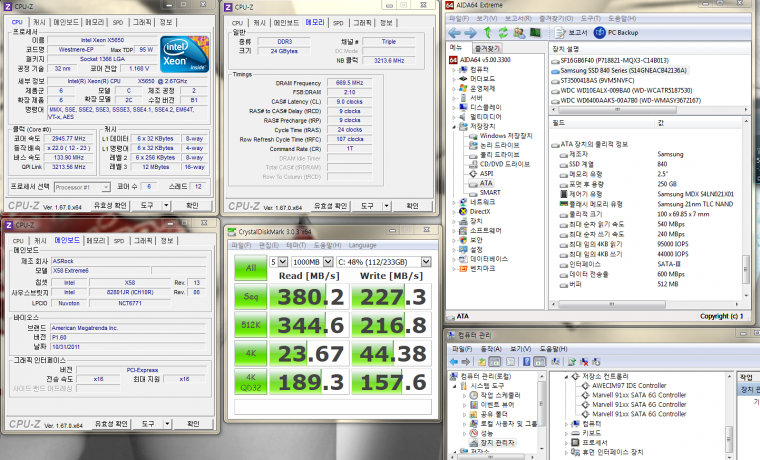Image resolution: width=760 pixels, height=460 pixels.
Task: Select 데이터베이스 node in AIDA64 tree
Action: [489, 259]
